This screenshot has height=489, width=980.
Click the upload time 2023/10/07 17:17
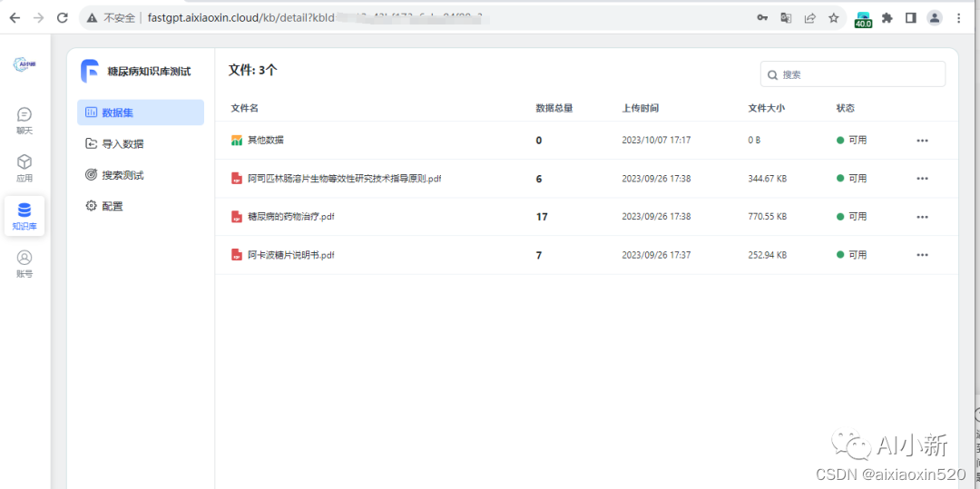656,141
